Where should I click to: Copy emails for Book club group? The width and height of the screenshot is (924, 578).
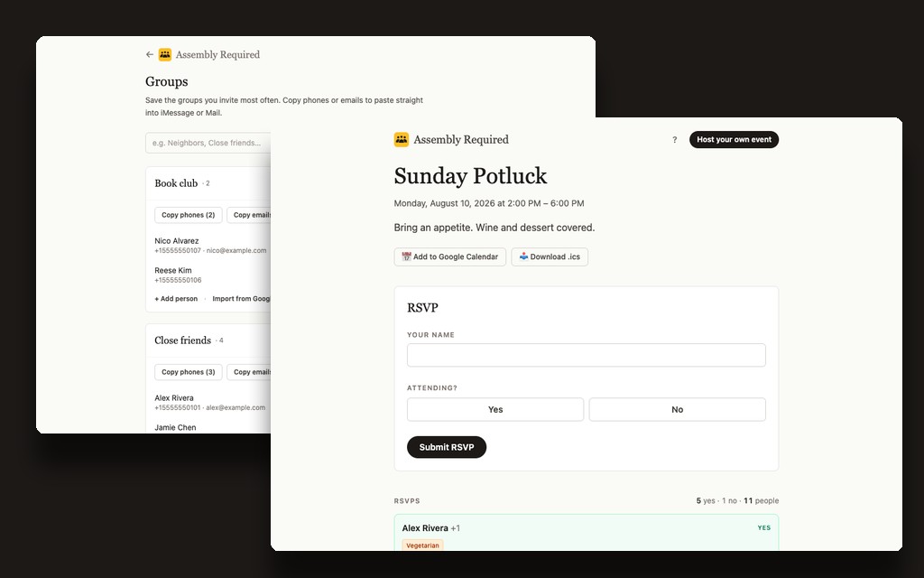(x=249, y=215)
